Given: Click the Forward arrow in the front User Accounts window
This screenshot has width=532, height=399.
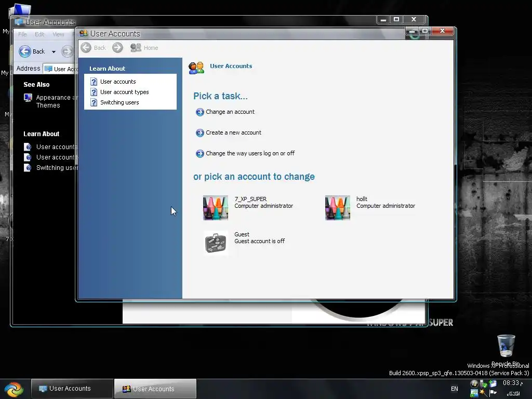Looking at the screenshot, I should [x=117, y=47].
